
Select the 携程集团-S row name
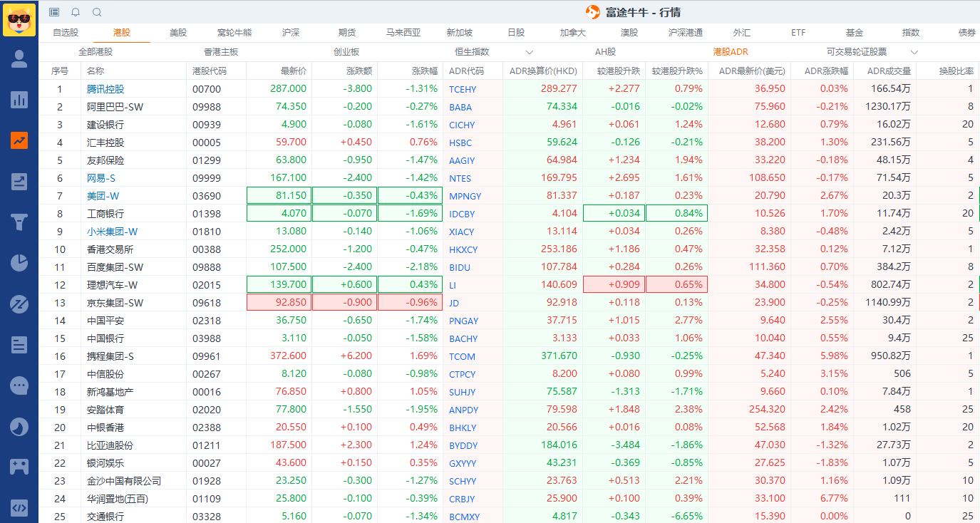110,356
